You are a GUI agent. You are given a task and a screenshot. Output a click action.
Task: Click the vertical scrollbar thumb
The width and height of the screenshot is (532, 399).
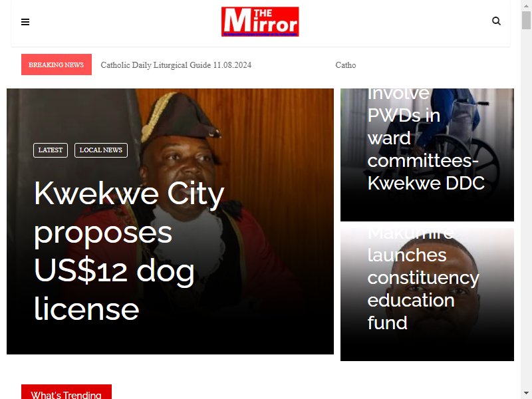(x=526, y=20)
